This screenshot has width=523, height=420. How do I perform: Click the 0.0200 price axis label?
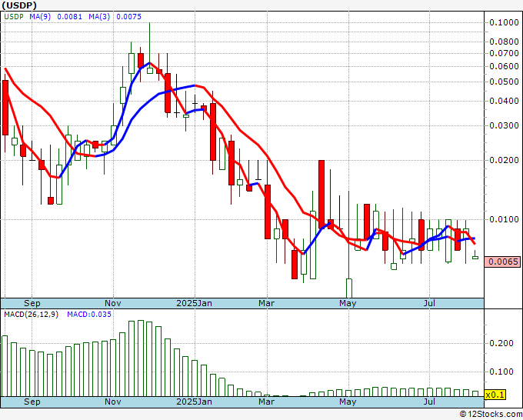tap(504, 161)
